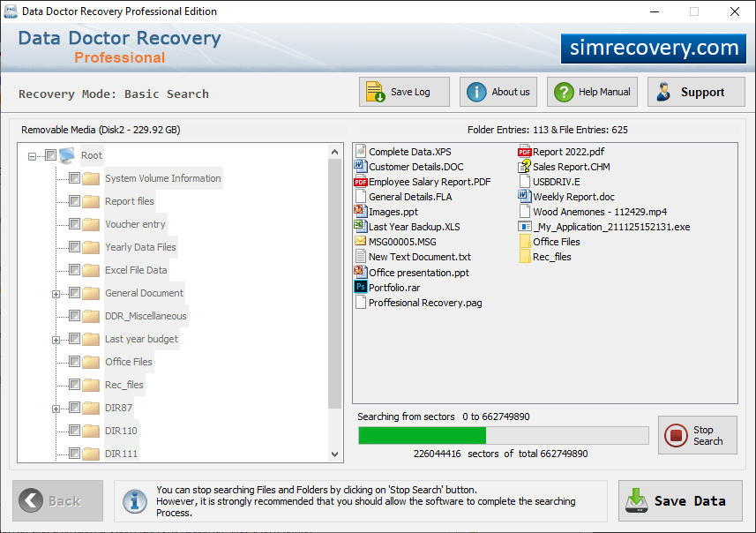Image resolution: width=756 pixels, height=533 pixels.
Task: Select Wood Anemones mp4 file icon
Action: click(x=525, y=211)
